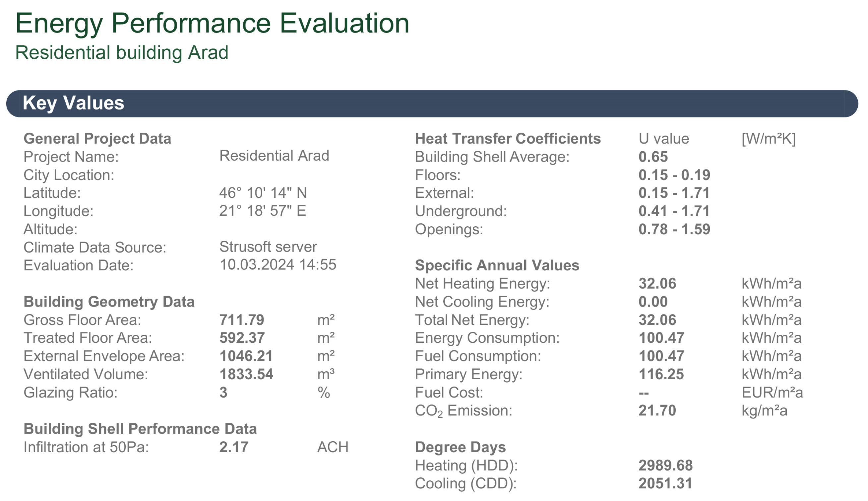Viewport: 868px width, 501px height.
Task: Click the Energy Performance Evaluation title
Action: click(x=212, y=24)
